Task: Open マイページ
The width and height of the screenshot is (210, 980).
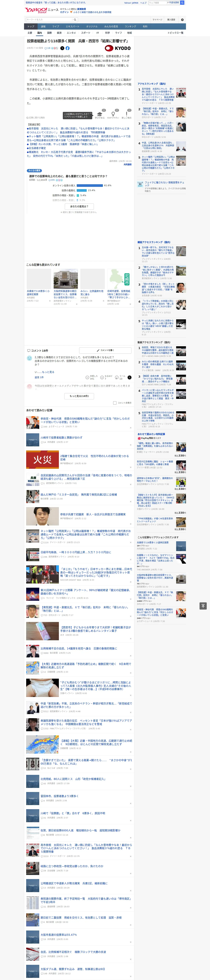Action: click(x=157, y=20)
